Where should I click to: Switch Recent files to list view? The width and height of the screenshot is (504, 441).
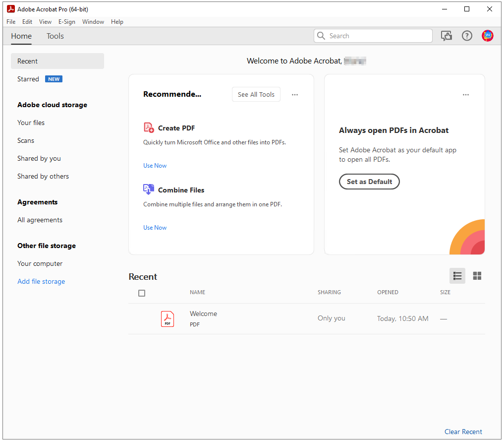click(x=457, y=276)
